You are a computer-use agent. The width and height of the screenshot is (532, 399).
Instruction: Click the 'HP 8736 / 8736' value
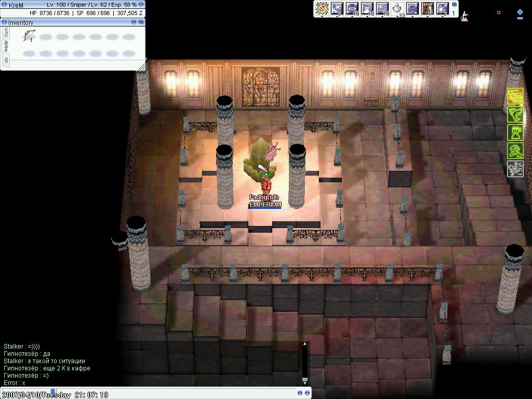coord(49,13)
